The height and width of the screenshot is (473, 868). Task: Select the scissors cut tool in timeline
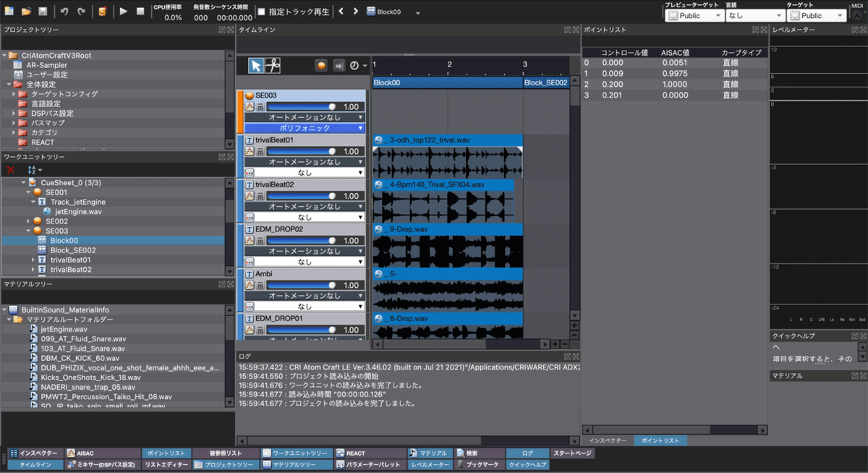coord(272,65)
